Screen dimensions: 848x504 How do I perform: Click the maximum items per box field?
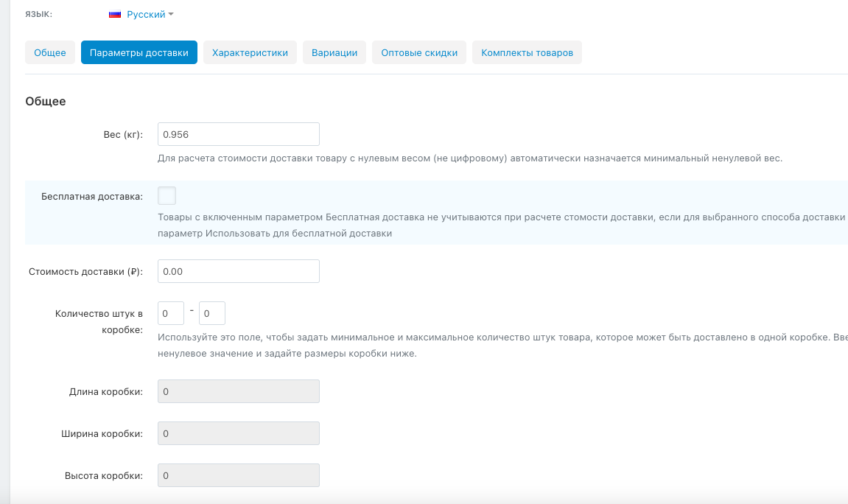point(212,313)
